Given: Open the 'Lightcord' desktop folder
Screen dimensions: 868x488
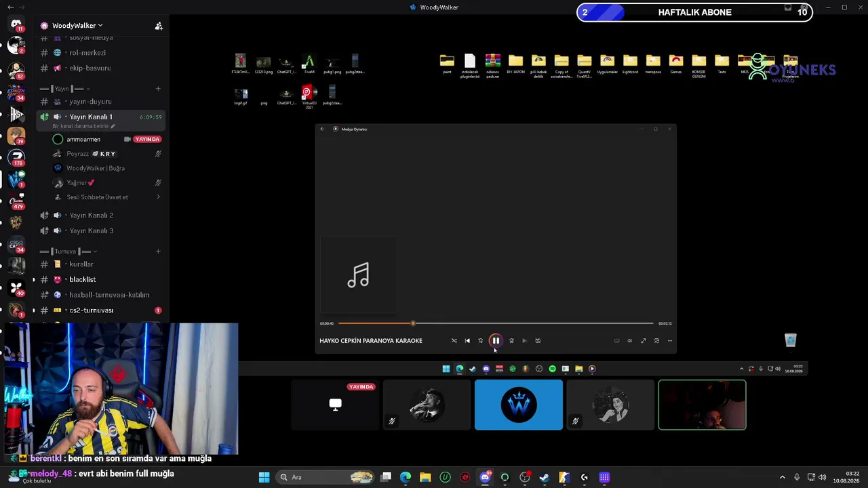Looking at the screenshot, I should tap(630, 64).
